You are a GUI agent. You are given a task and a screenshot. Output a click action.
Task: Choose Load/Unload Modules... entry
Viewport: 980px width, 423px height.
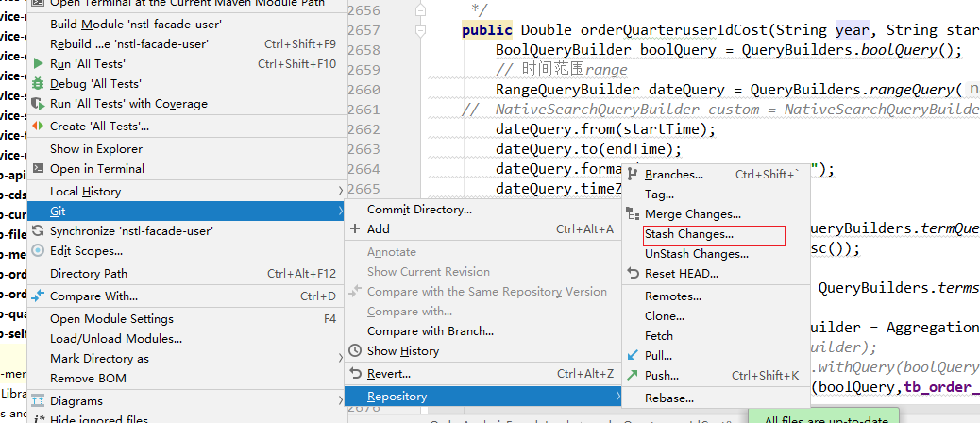(x=188, y=339)
